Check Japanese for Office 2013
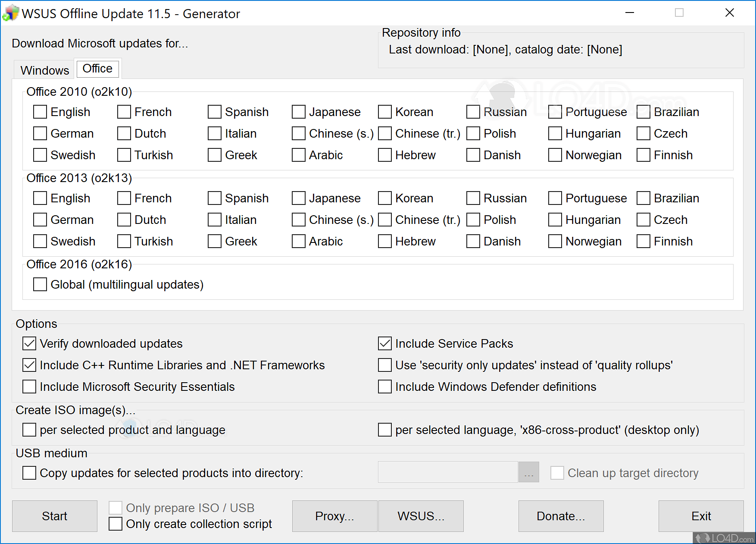The image size is (756, 544). [x=298, y=198]
